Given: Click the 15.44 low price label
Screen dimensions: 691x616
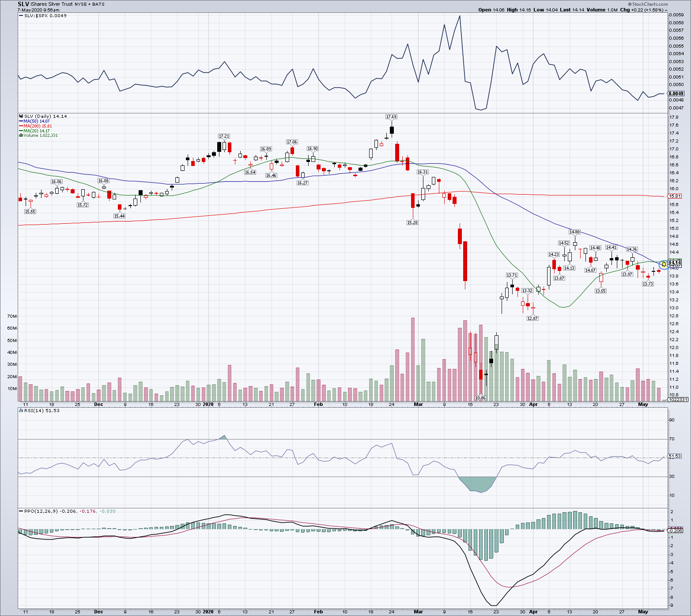Looking at the screenshot, I should click(x=119, y=216).
